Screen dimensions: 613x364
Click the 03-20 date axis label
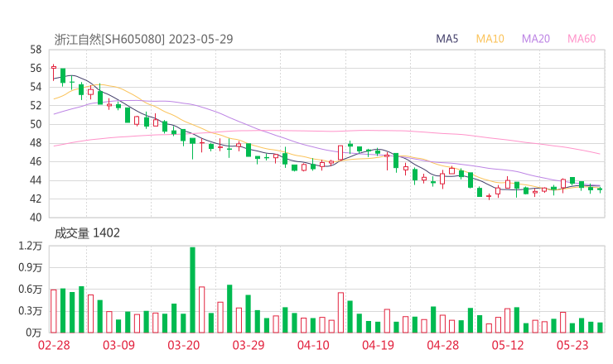pos(184,345)
